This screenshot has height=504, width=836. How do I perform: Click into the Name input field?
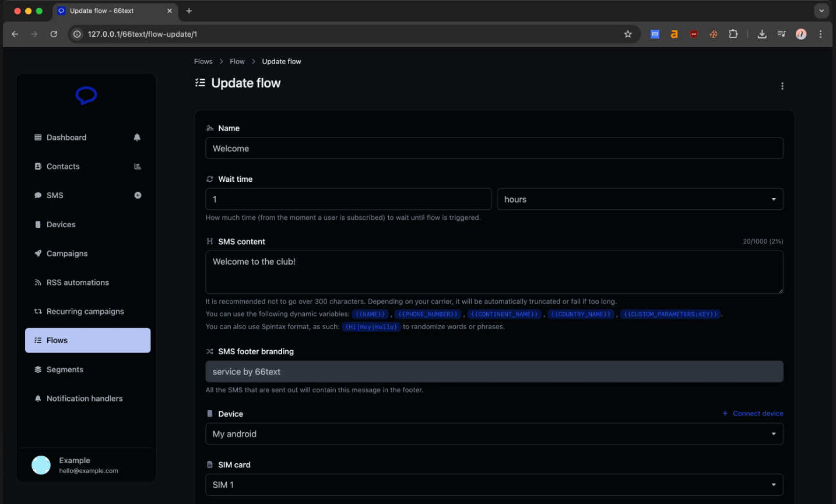(x=494, y=149)
